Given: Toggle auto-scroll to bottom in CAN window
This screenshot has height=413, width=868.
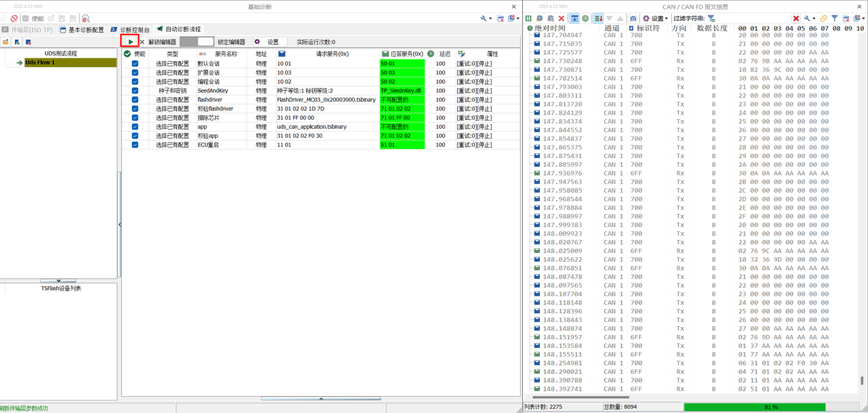Looking at the screenshot, I should pyautogui.click(x=574, y=18).
